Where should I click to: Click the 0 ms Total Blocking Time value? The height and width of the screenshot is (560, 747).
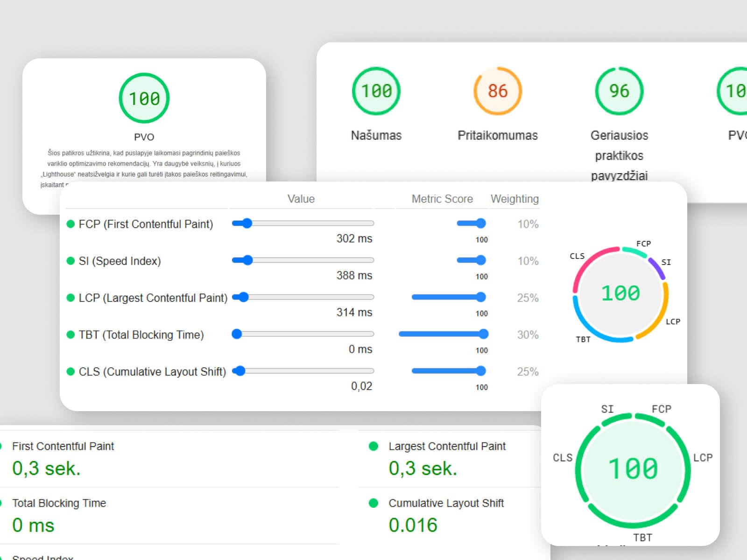(33, 525)
